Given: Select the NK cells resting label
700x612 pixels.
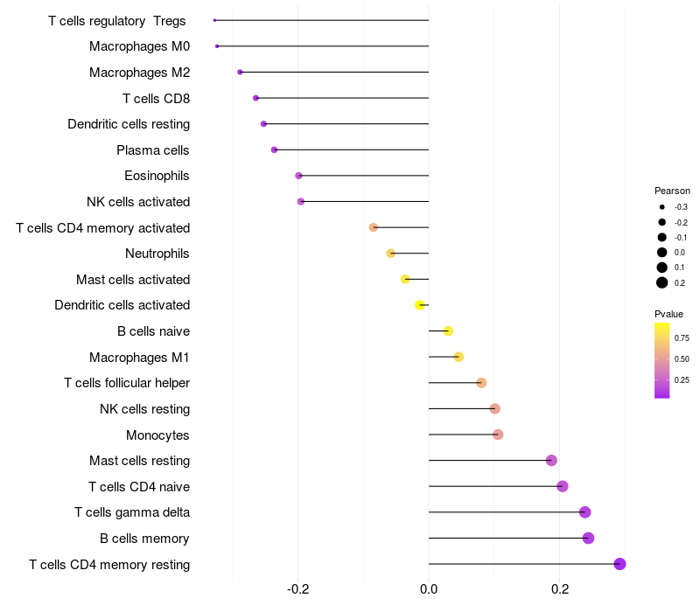Looking at the screenshot, I should pyautogui.click(x=144, y=409).
